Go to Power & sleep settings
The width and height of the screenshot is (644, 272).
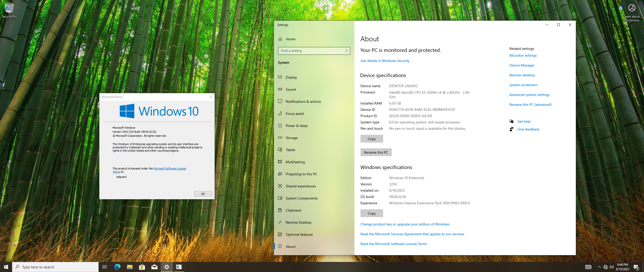(x=314, y=126)
